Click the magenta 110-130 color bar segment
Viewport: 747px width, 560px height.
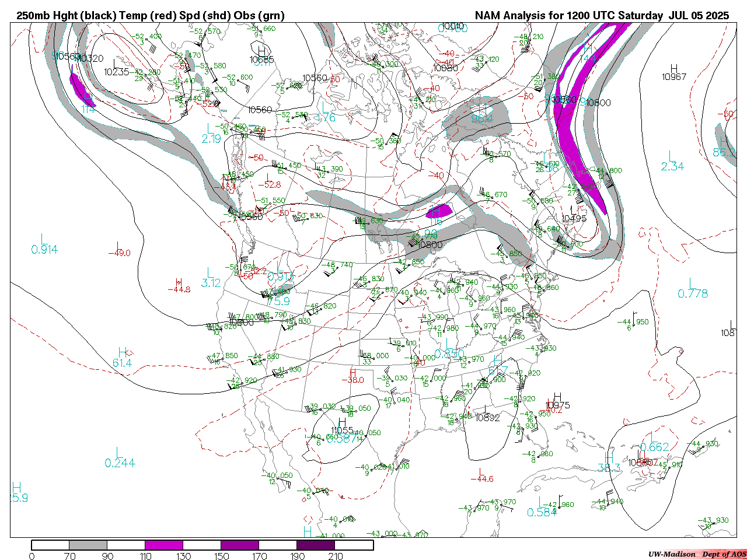(x=164, y=545)
